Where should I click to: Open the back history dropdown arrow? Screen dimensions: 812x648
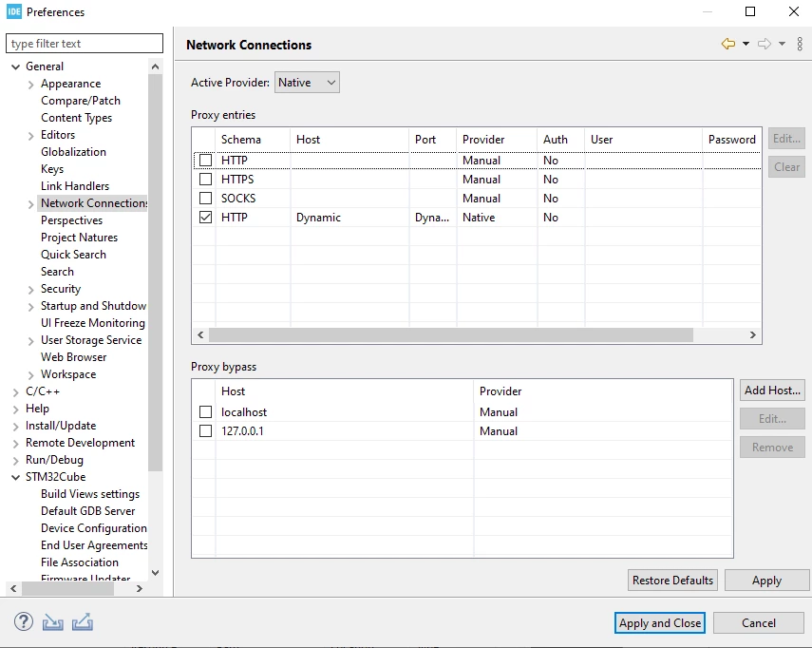coord(746,44)
